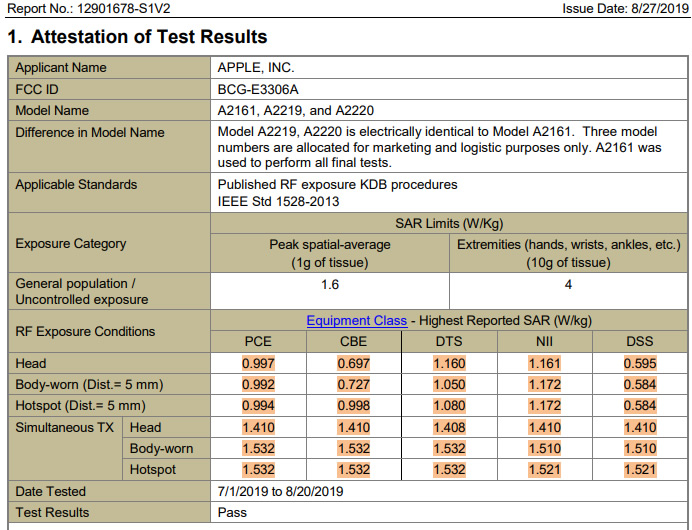Click the model names A2161, A2219, and A2220
Viewport: 692px width, 530px height.
[x=295, y=110]
